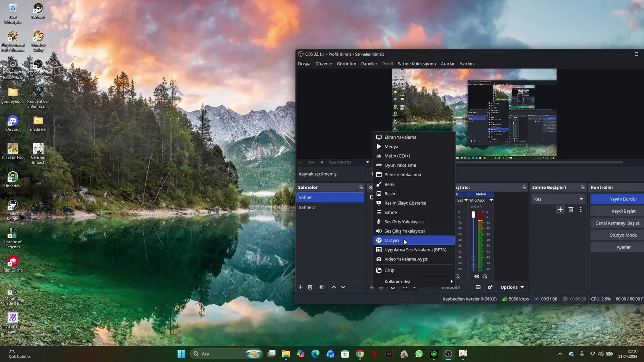The width and height of the screenshot is (644, 362).
Task: Open the Yardım menu
Action: (467, 64)
